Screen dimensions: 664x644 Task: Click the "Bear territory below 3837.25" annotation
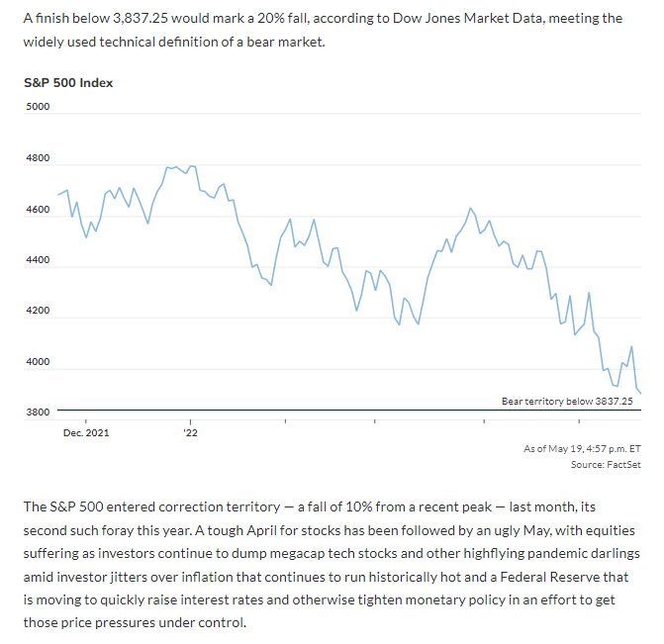(567, 401)
